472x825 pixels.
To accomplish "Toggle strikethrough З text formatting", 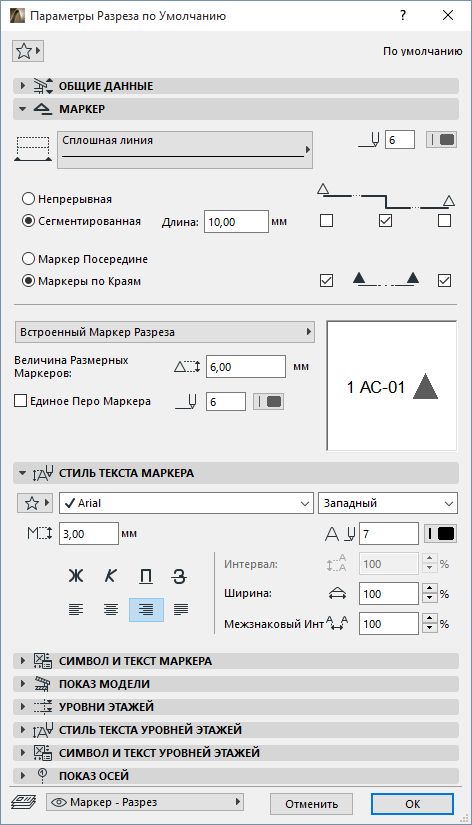I will (x=179, y=576).
